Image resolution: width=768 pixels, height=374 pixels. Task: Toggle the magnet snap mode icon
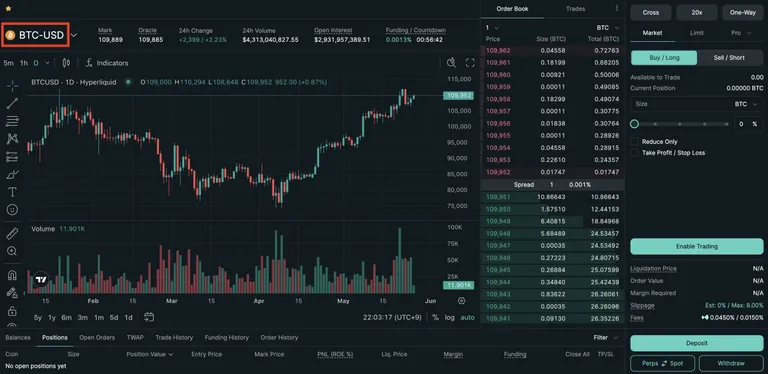[x=12, y=275]
